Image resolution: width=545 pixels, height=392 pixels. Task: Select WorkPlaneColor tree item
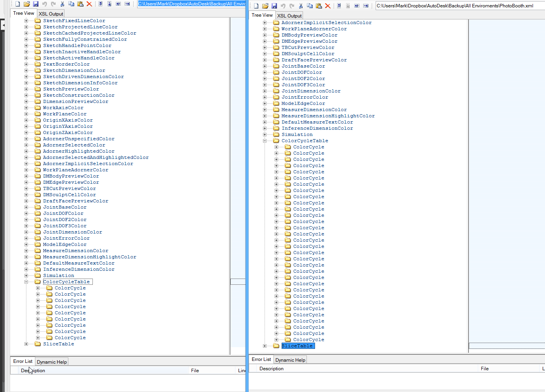[64, 114]
